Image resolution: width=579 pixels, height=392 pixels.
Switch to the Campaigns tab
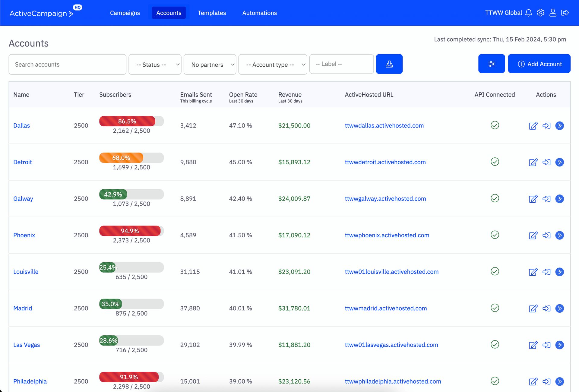point(125,13)
